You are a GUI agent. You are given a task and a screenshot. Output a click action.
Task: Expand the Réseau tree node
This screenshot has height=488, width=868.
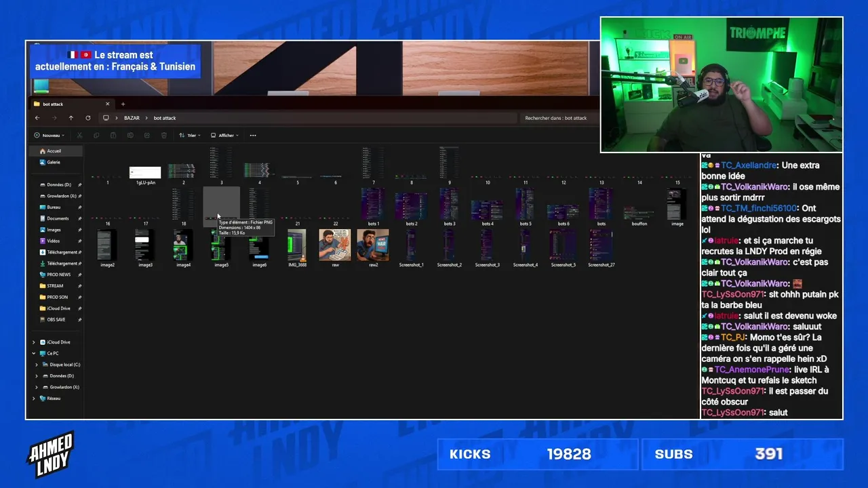[34, 399]
